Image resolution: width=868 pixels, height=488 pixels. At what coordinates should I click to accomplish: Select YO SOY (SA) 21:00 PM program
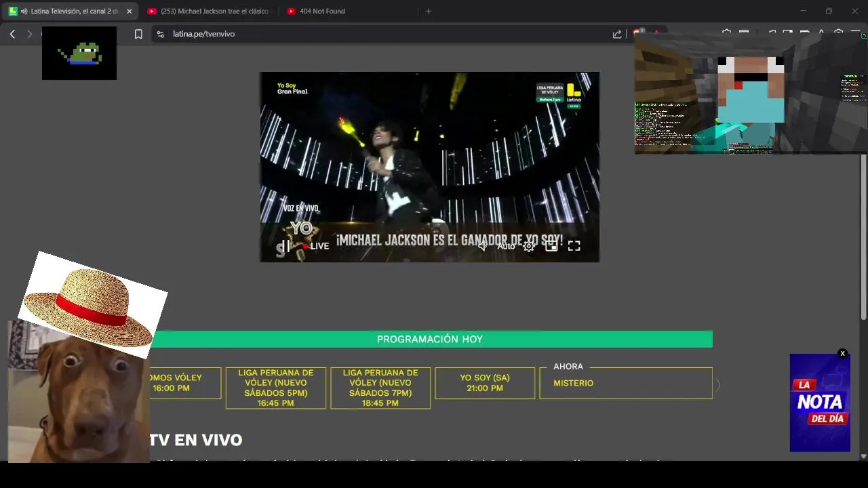click(x=484, y=383)
